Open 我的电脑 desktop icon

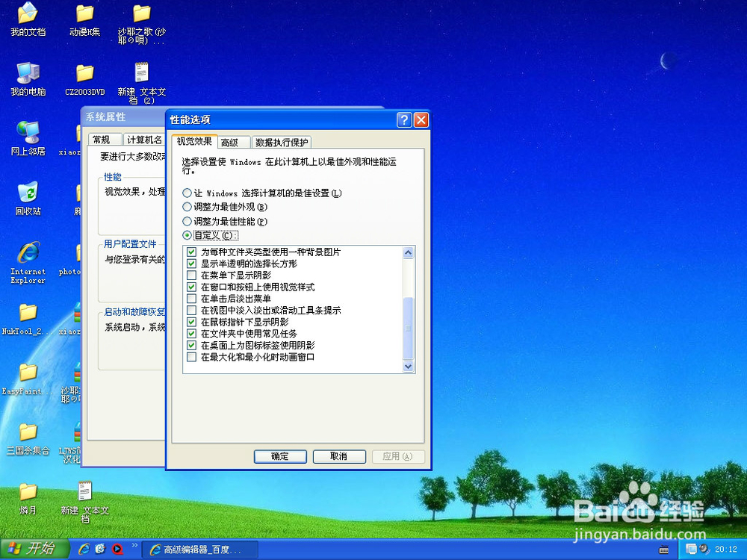28,77
